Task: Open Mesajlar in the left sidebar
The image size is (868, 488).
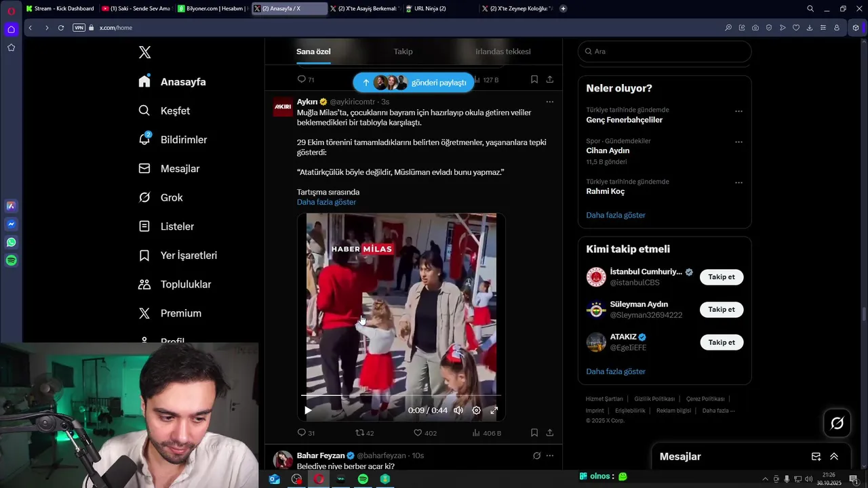Action: (x=169, y=169)
